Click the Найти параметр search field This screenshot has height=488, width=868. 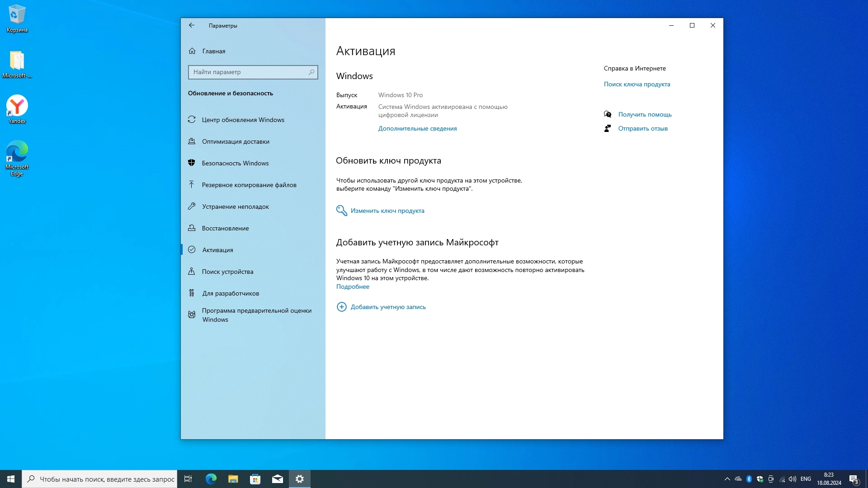[x=249, y=72]
